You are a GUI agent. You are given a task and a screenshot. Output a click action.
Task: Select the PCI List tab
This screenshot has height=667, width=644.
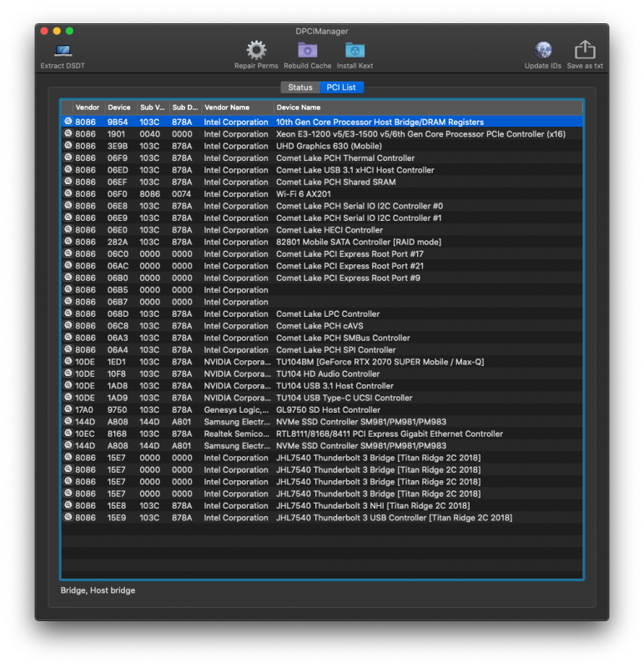tap(341, 88)
